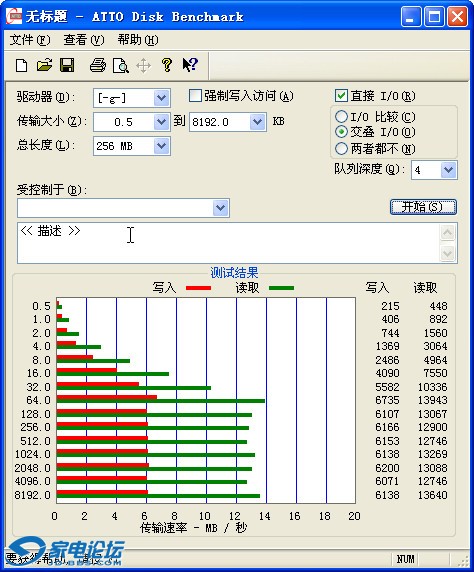Minimize the ATTO Disk Benchmark window
The image size is (474, 572).
point(411,17)
